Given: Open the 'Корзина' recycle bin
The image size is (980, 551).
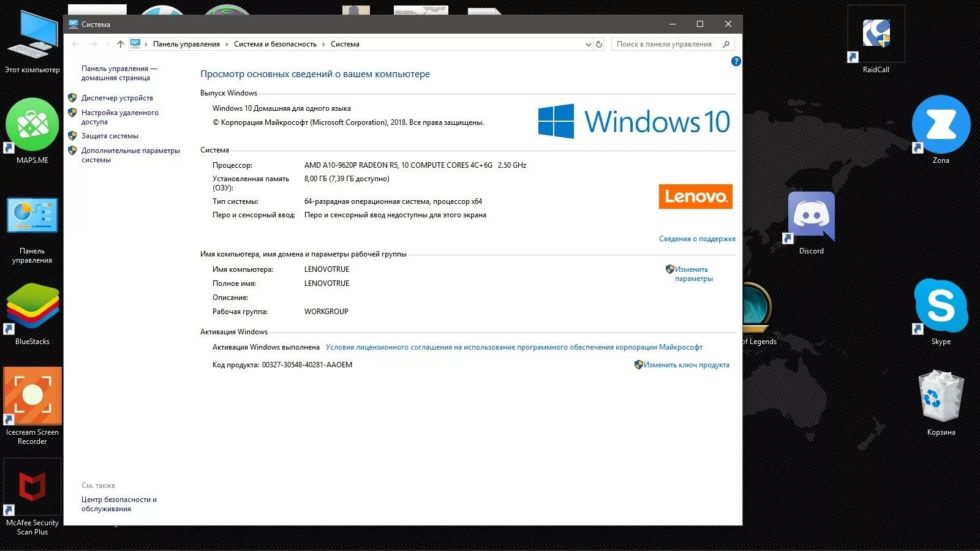Looking at the screenshot, I should pos(941,402).
